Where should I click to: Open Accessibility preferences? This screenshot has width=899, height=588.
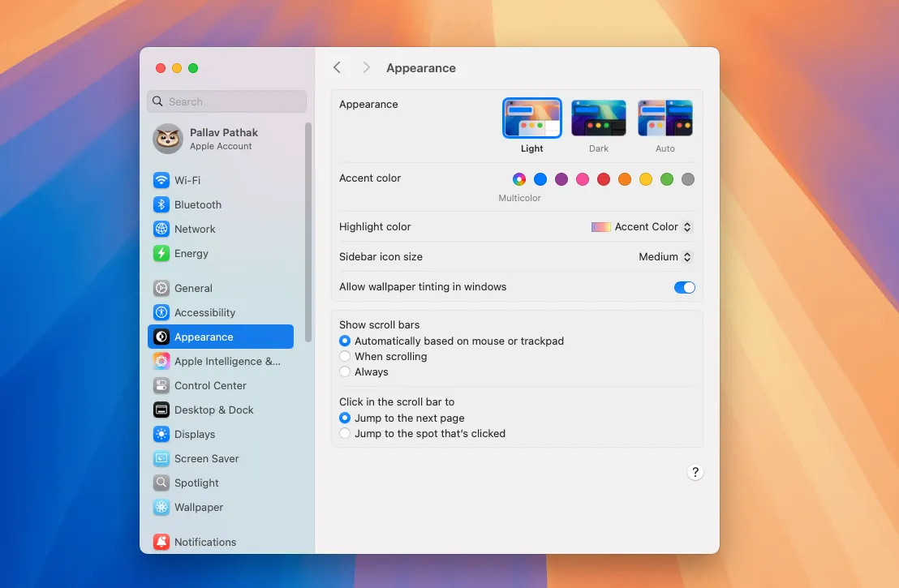tap(204, 312)
